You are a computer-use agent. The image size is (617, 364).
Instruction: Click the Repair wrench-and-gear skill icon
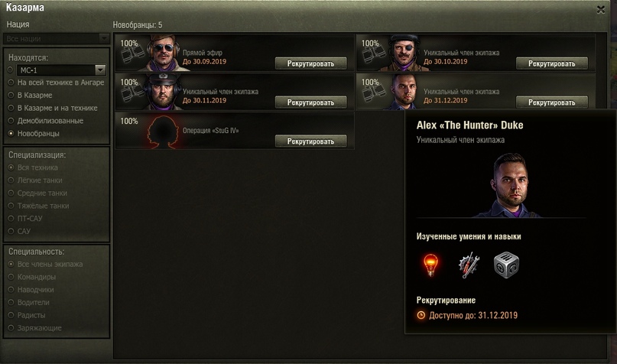469,265
